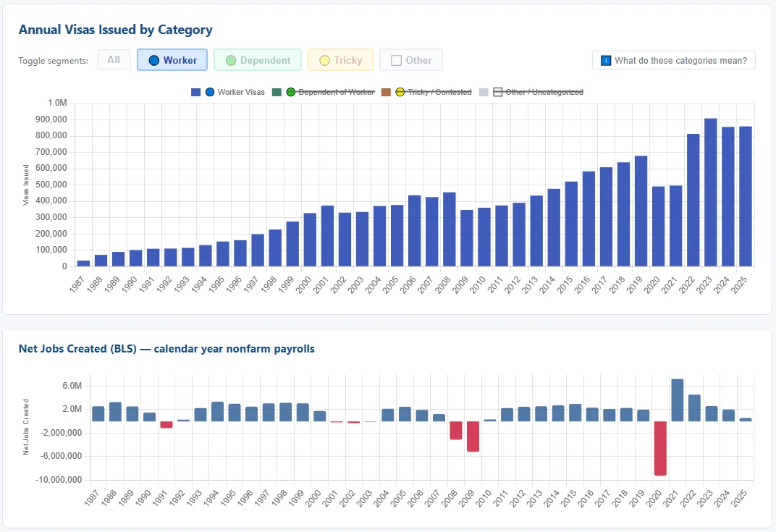Toggle the Worker segment button
The width and height of the screenshot is (776, 532).
coord(172,60)
